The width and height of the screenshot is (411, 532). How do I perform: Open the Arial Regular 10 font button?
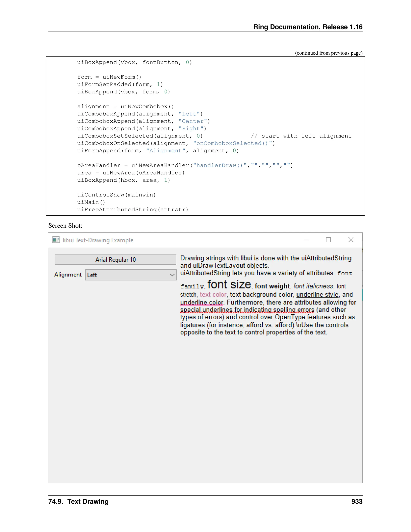[x=115, y=260]
